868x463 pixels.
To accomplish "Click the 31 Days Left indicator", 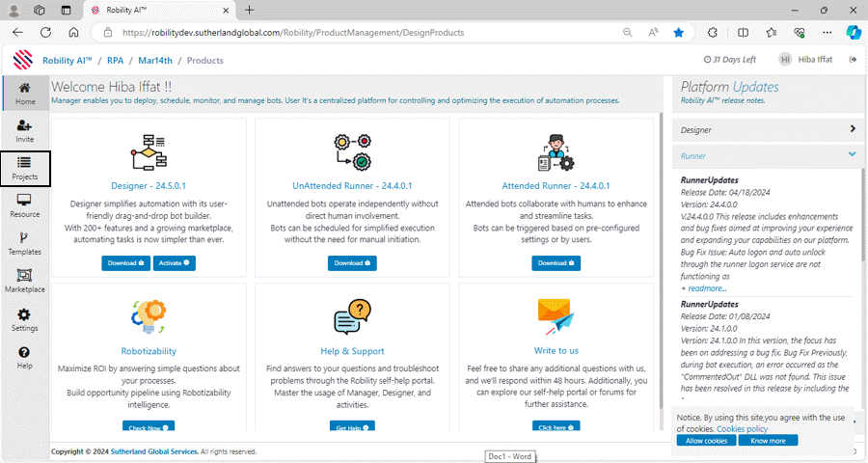I will [x=730, y=60].
